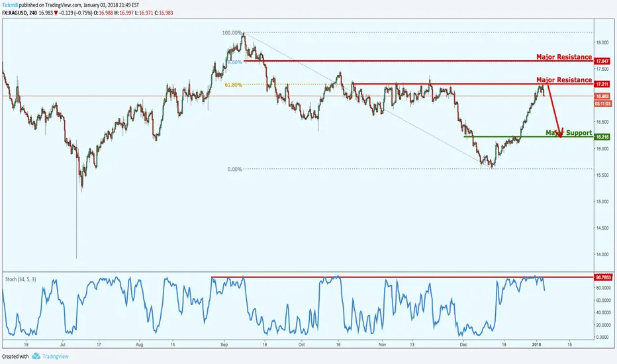Click the Sep marker on time axis
Screen dimensions: 617x364
(224, 344)
